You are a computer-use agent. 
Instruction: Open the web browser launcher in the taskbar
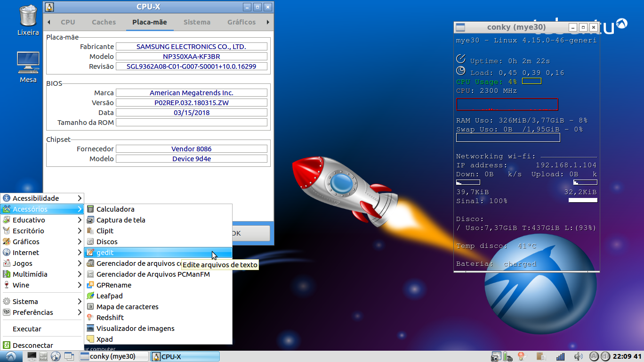pos(56,356)
